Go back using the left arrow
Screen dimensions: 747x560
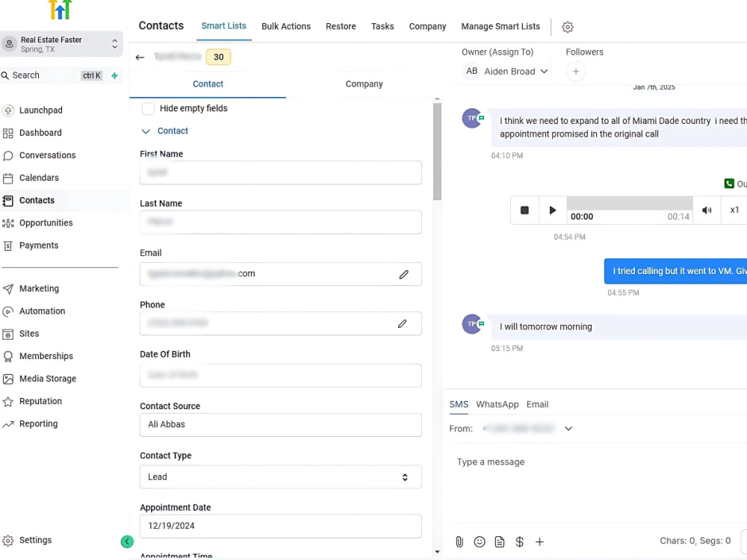[140, 57]
